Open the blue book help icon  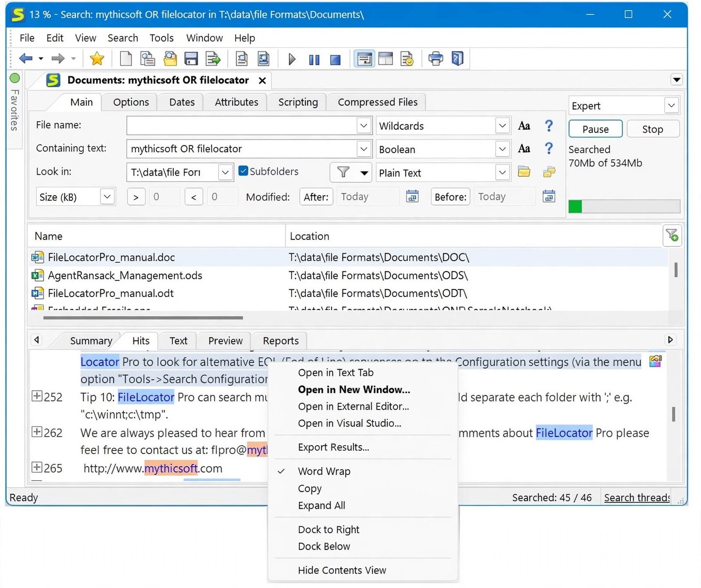click(457, 58)
